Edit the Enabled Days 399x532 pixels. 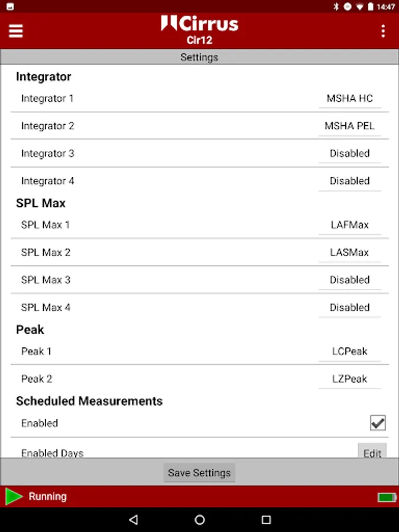372,453
